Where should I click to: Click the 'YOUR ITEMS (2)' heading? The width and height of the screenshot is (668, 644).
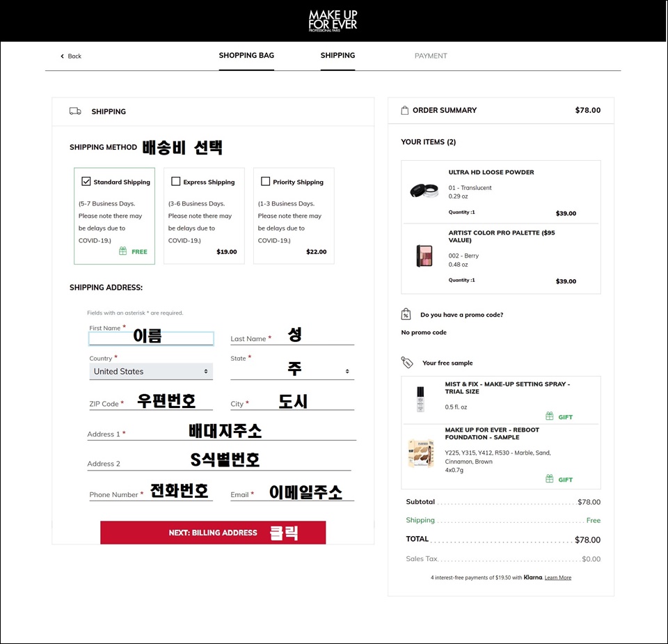point(428,142)
